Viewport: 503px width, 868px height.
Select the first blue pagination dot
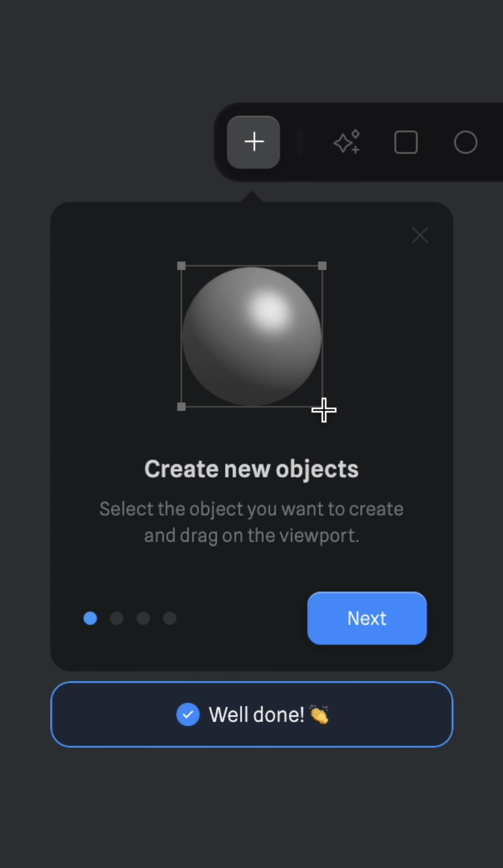90,618
